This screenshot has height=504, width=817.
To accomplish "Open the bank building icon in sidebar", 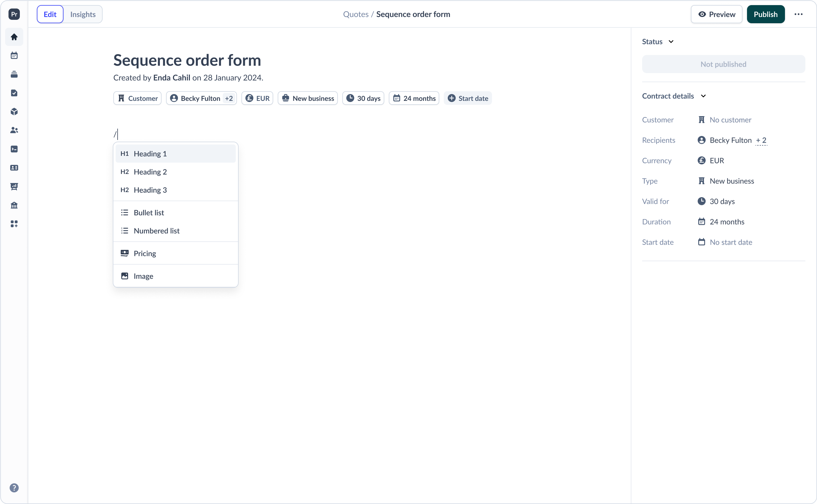I will 14,205.
